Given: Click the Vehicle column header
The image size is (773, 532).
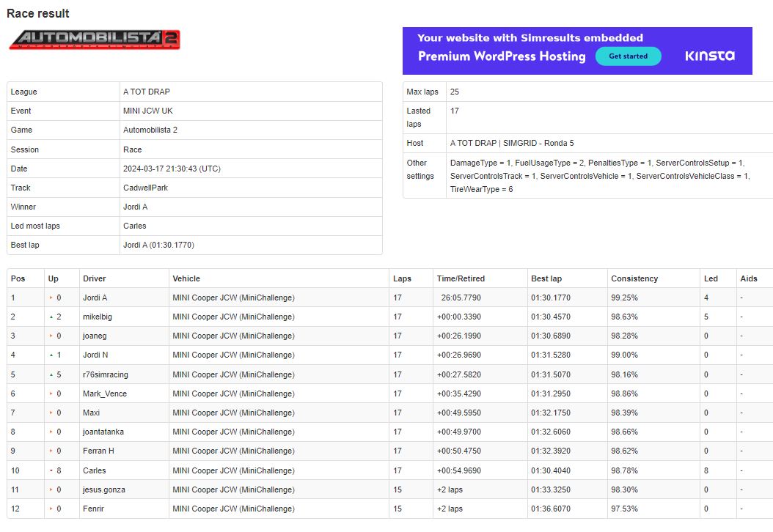Looking at the screenshot, I should click(186, 278).
